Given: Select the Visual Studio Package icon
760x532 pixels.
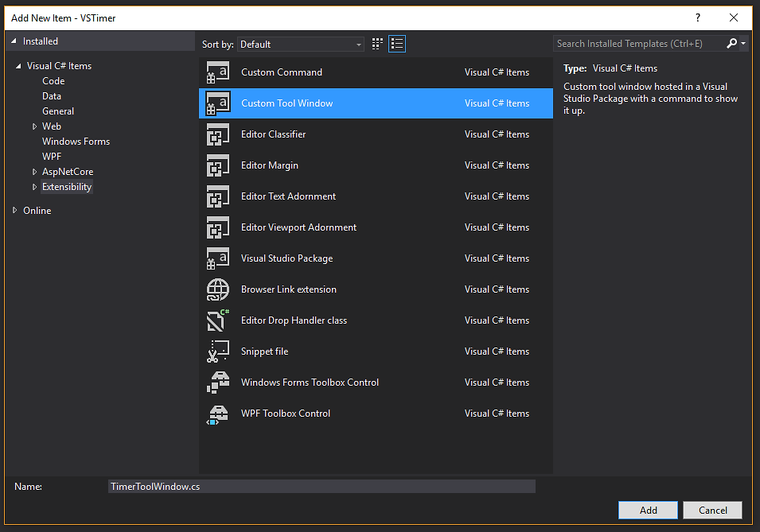Looking at the screenshot, I should [217, 258].
